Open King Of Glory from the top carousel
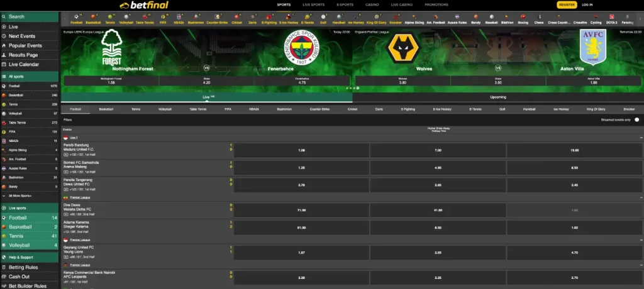Viewport: 644px width, 289px height. (x=376, y=19)
